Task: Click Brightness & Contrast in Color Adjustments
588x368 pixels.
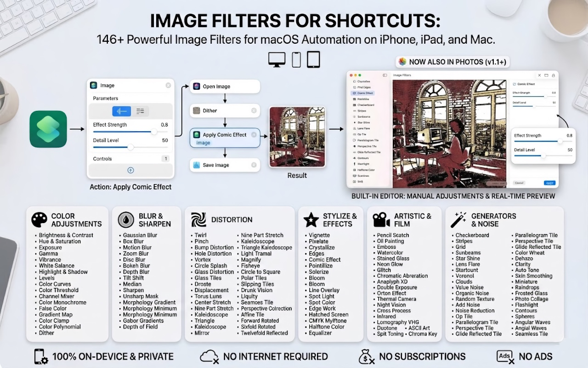Action: click(66, 236)
